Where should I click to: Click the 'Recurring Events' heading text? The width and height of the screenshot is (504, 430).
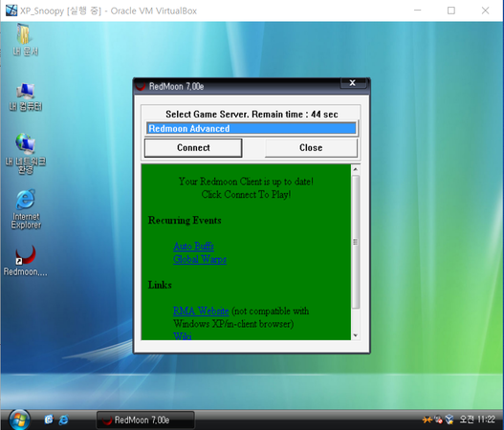coord(185,221)
